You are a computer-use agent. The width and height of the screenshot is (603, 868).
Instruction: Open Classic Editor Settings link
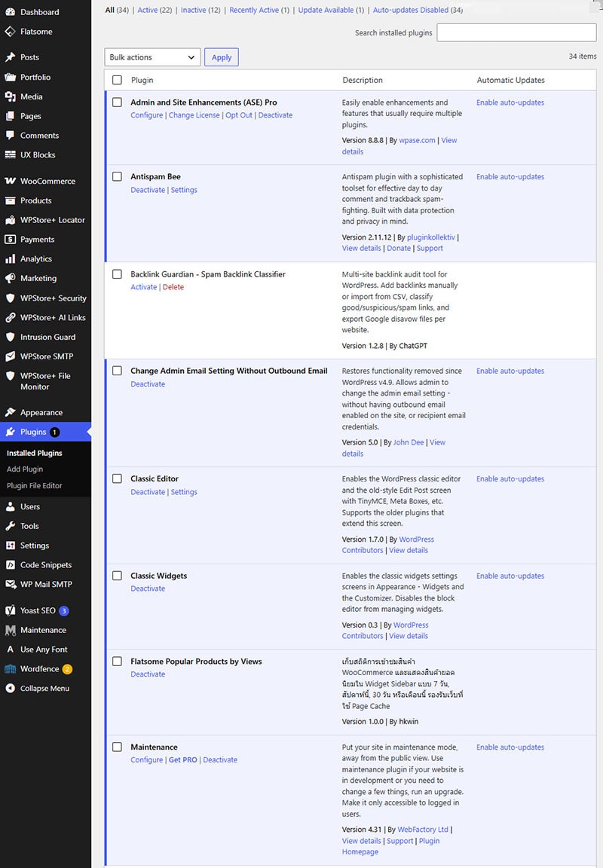(x=184, y=491)
